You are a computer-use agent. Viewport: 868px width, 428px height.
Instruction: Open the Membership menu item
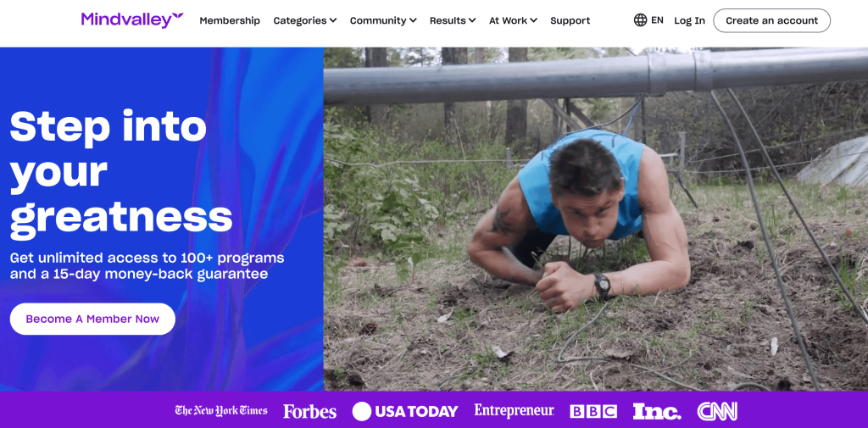230,20
